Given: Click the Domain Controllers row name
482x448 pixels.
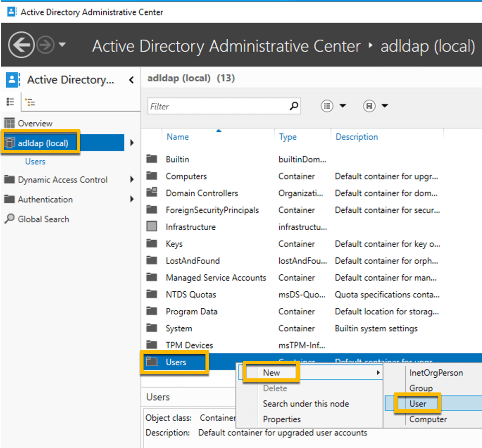Looking at the screenshot, I should pyautogui.click(x=202, y=193).
